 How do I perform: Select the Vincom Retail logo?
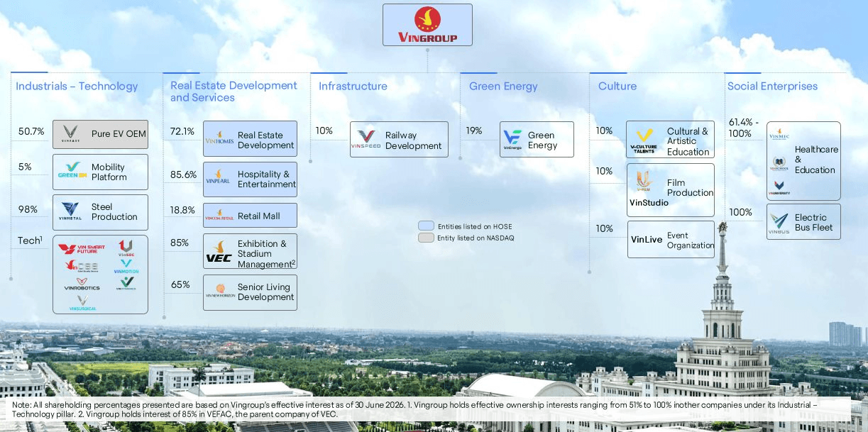click(219, 215)
